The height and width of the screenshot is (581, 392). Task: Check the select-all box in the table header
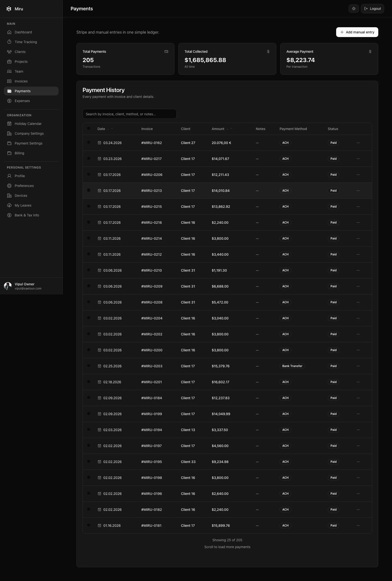tap(89, 129)
